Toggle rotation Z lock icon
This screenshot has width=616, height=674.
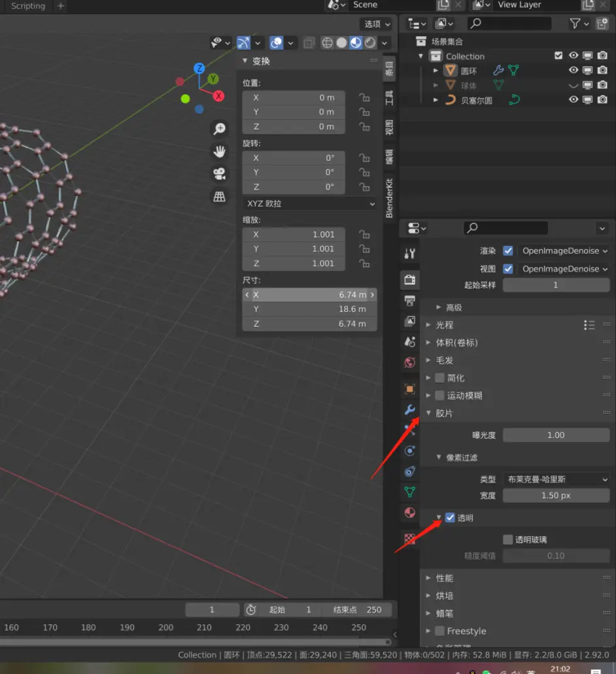(364, 187)
